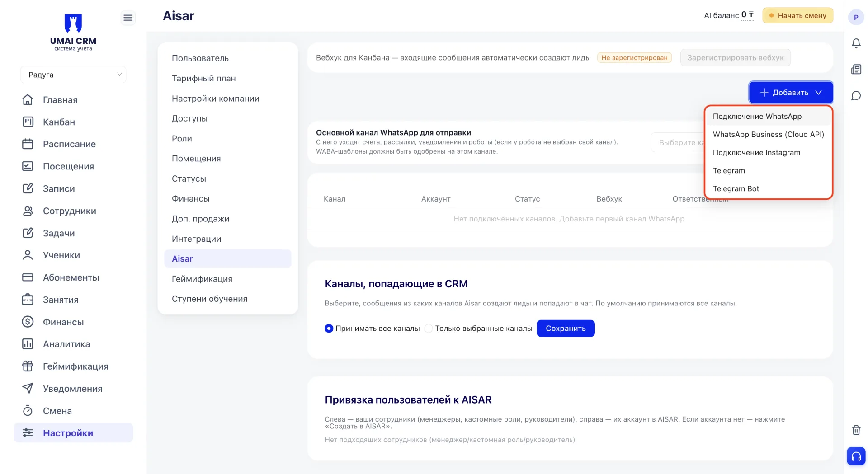Open Статусы settings section
The image size is (868, 474).
228,178
